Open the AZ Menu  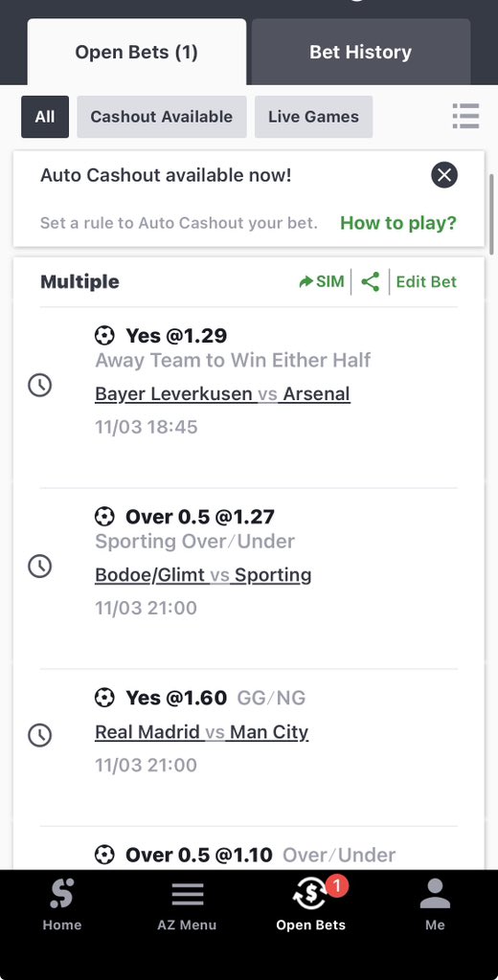[187, 904]
